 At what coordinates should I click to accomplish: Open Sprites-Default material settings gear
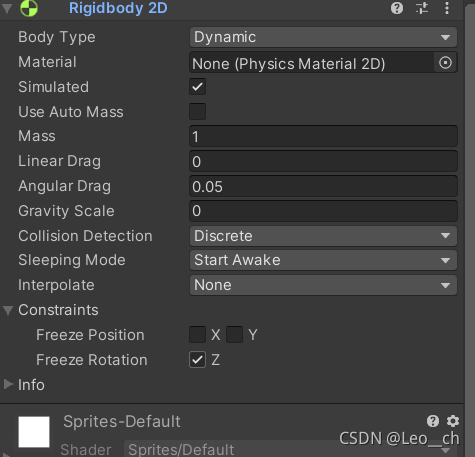click(453, 421)
